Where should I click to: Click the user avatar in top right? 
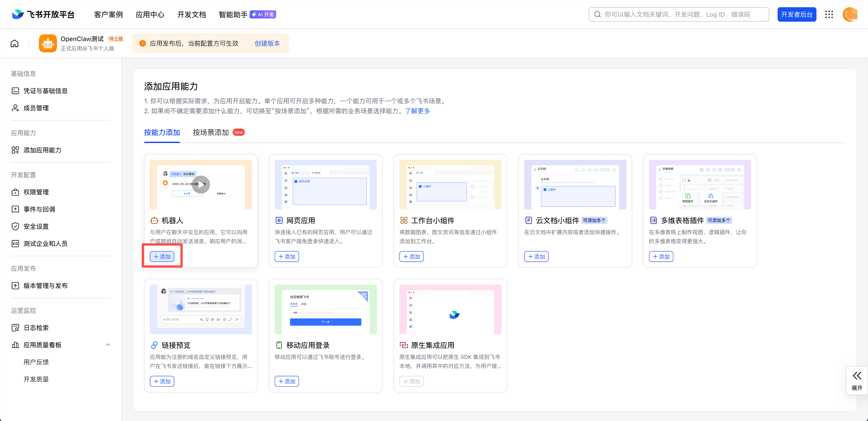coord(849,14)
